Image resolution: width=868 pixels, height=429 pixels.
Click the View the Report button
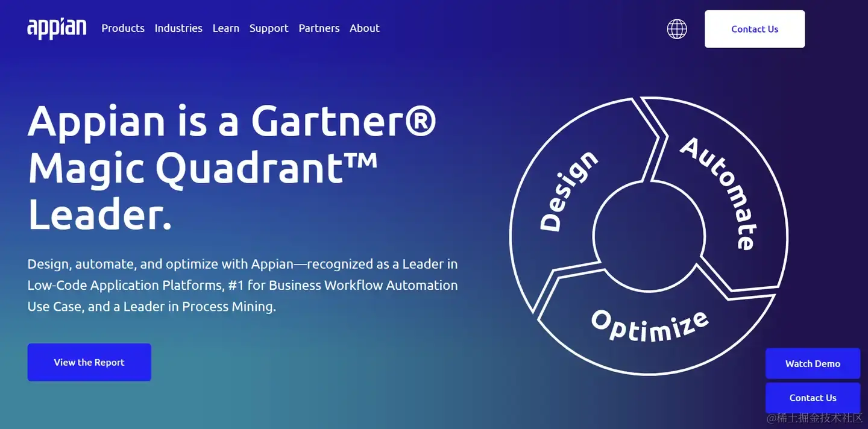point(89,362)
